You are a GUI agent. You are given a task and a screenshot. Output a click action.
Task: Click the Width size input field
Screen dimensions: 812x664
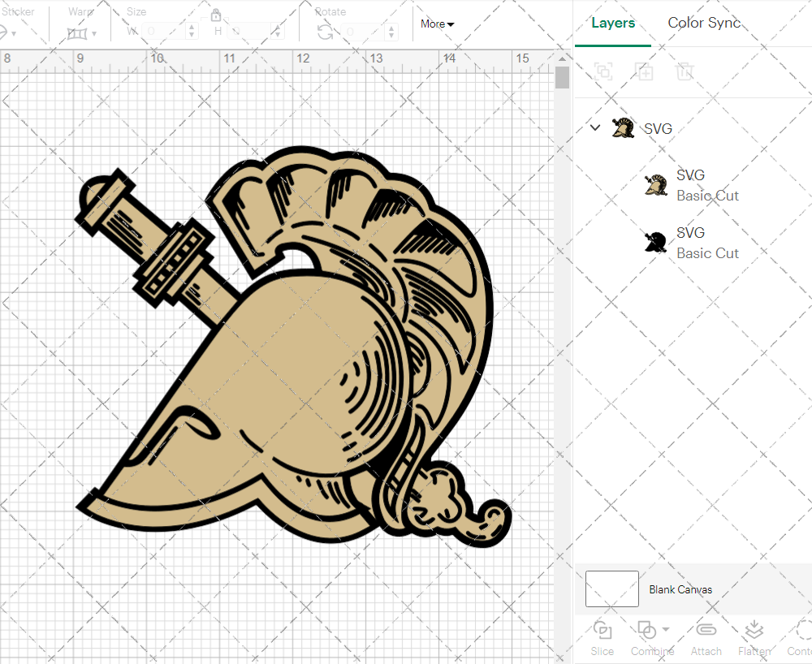pos(164,32)
